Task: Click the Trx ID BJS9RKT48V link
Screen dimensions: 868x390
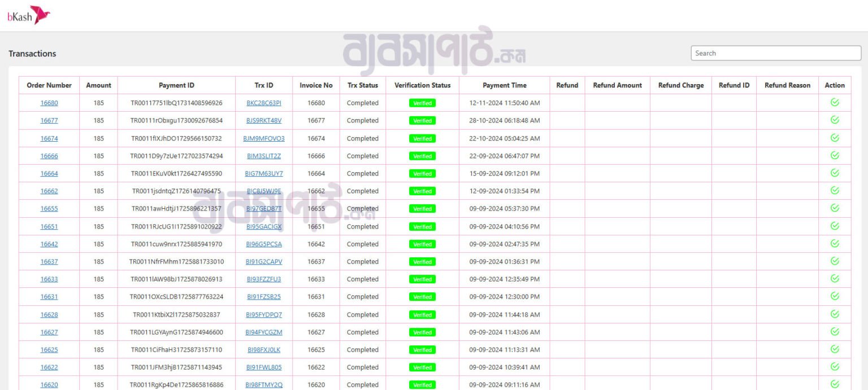Action: (263, 120)
